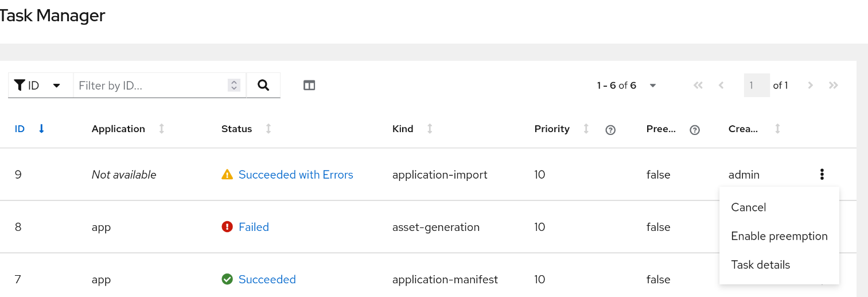868x297 pixels.
Task: Click the current page number field
Action: 756,86
